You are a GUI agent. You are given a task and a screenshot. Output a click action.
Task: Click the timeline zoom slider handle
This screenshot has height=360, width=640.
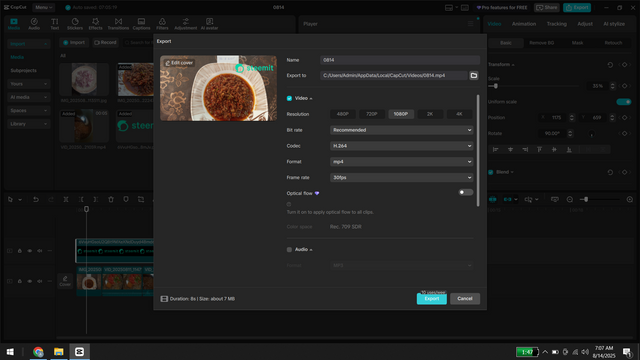pyautogui.click(x=586, y=199)
